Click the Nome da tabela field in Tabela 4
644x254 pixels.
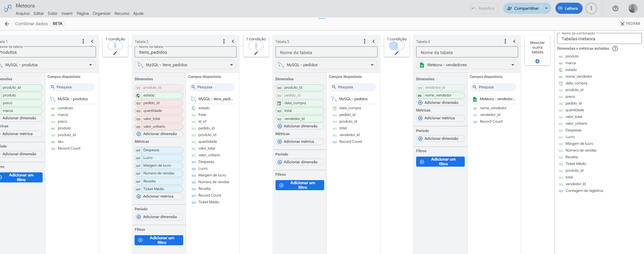[x=467, y=52]
